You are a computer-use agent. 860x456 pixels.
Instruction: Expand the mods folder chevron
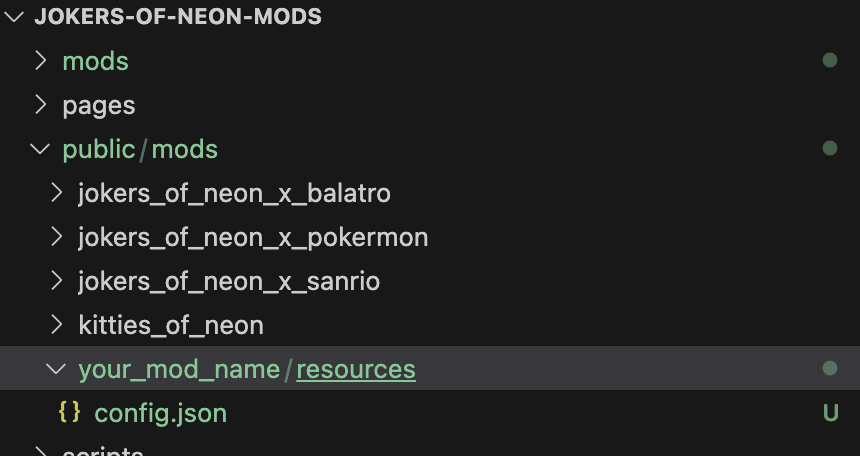41,60
